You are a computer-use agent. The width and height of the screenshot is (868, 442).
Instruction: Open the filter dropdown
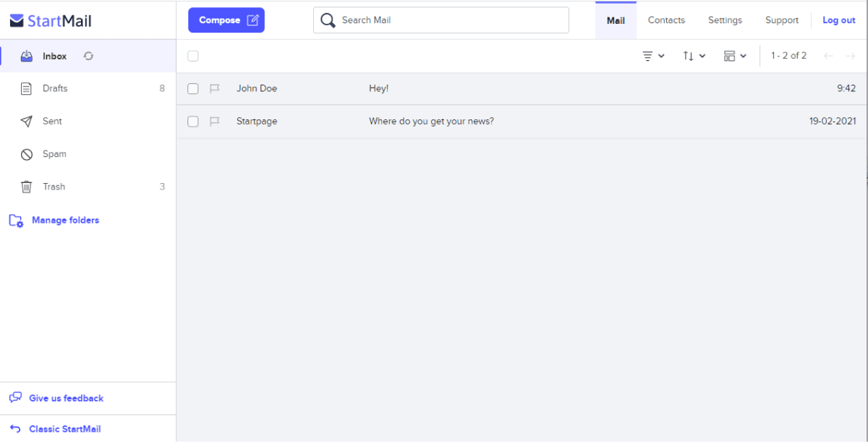653,55
